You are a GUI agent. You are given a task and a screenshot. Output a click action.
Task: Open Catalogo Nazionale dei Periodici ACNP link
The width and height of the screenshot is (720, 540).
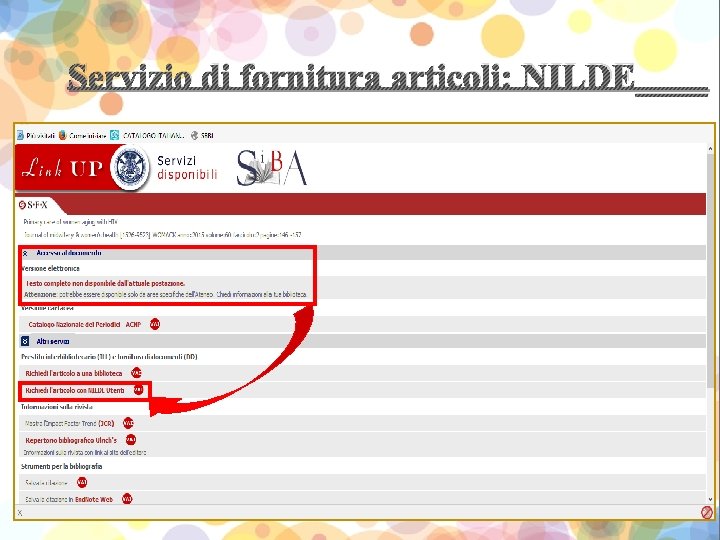(x=84, y=324)
